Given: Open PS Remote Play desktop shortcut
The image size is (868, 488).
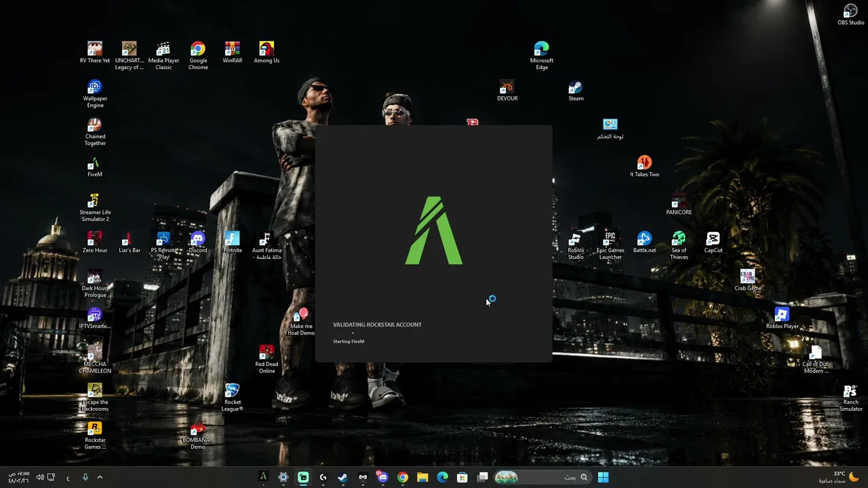Looking at the screenshot, I should click(x=163, y=246).
